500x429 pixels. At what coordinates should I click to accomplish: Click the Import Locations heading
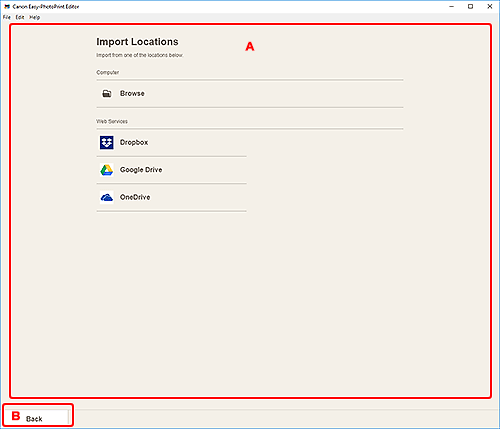(x=137, y=42)
